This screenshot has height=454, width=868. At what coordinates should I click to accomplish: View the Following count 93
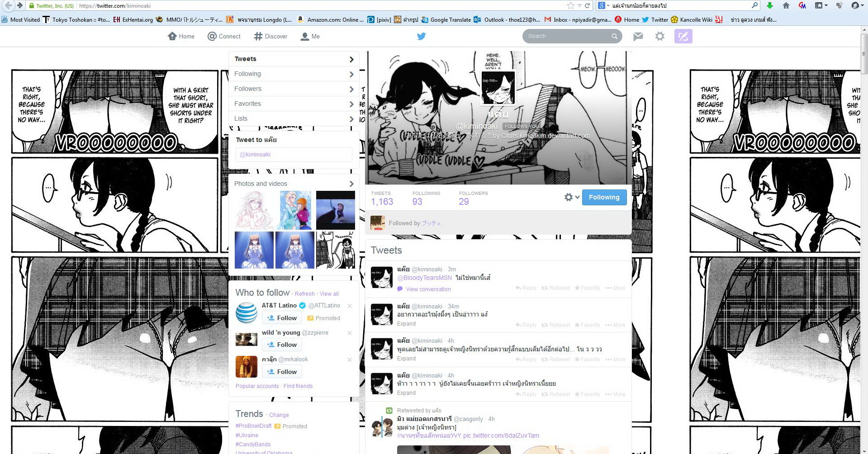[426, 199]
